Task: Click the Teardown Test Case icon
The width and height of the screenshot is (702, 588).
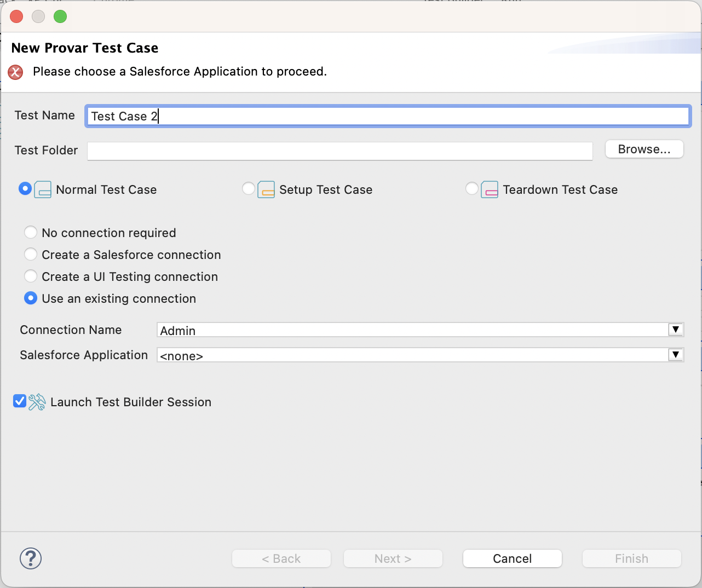Action: coord(490,189)
